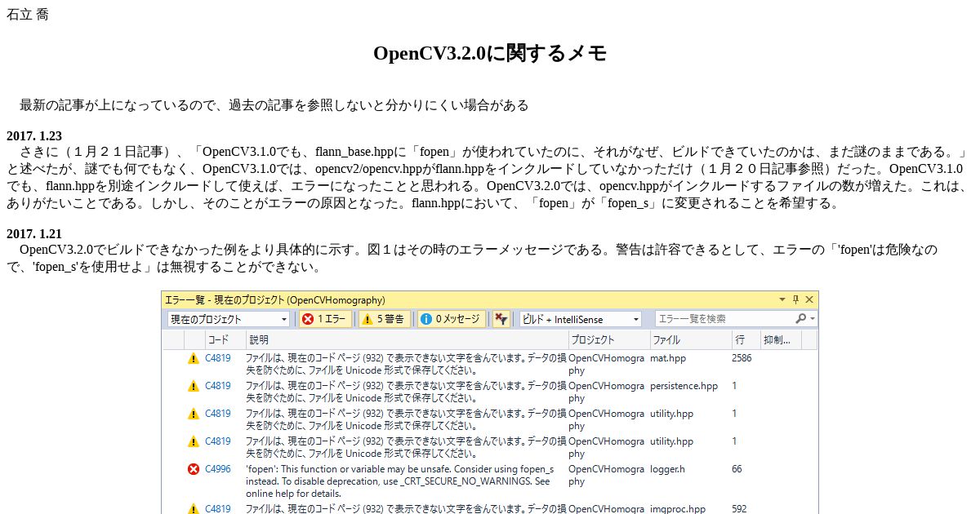This screenshot has height=514, width=980.
Task: Open the search options arrow beside the magnifier
Action: tap(812, 319)
